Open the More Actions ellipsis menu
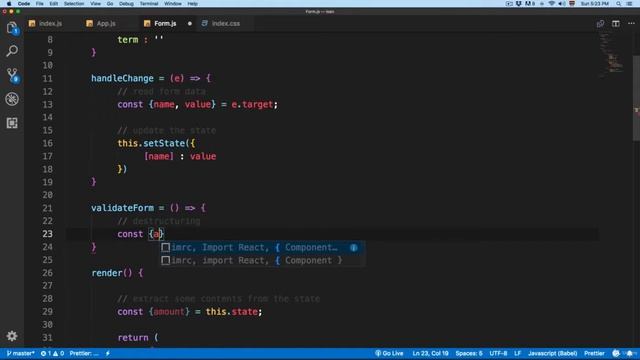This screenshot has width=640, height=360. tap(631, 24)
